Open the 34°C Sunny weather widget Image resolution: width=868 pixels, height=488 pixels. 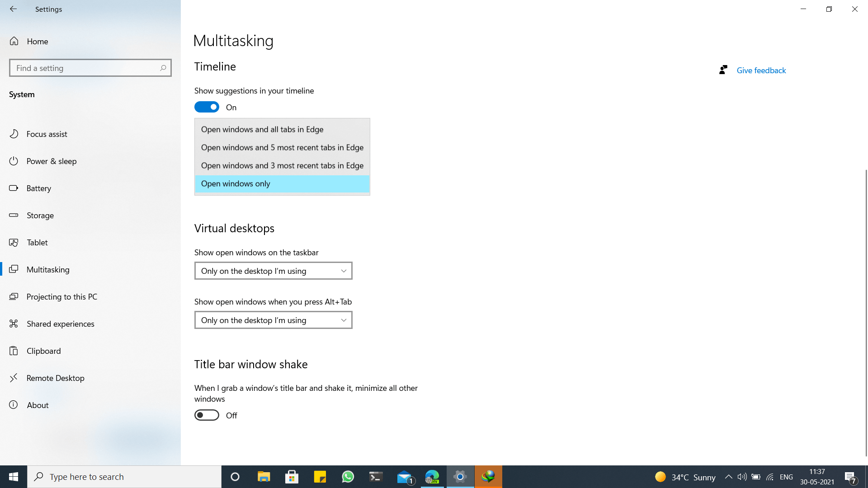(685, 477)
